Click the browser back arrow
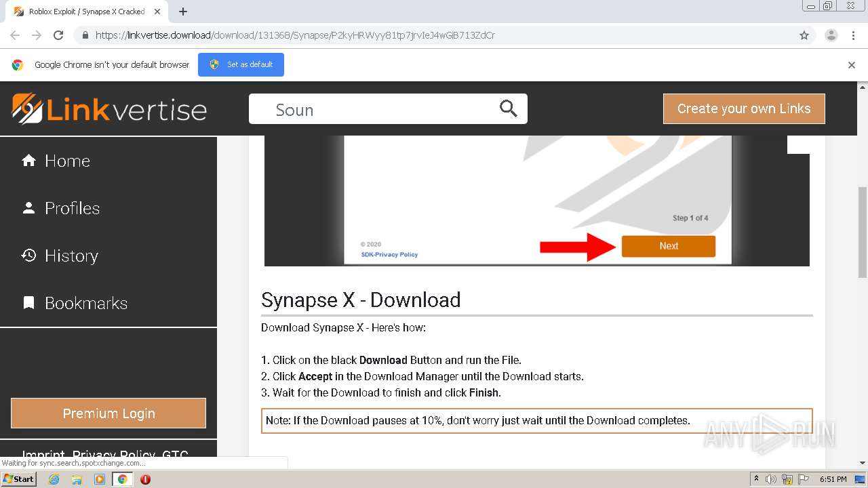Screen dimensions: 868x488 pyautogui.click(x=15, y=35)
